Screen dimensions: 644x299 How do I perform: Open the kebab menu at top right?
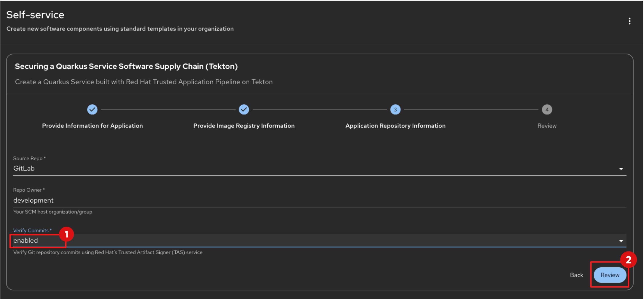click(629, 21)
